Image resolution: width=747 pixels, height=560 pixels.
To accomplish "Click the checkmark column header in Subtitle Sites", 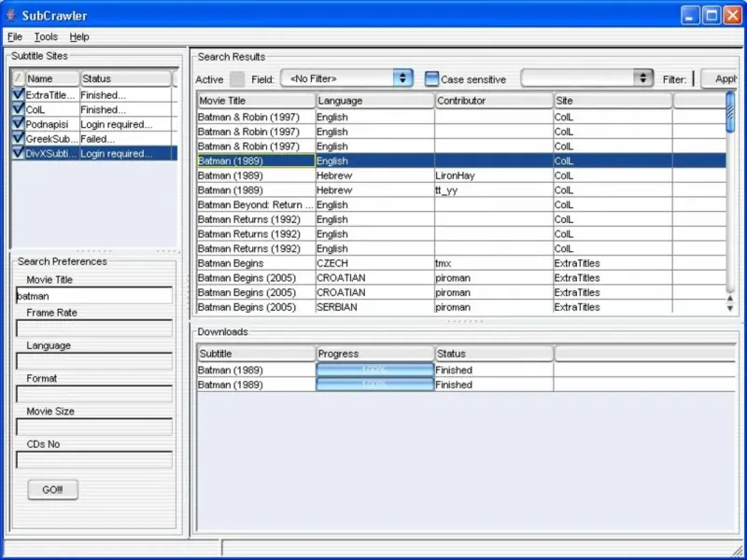I will (18, 78).
